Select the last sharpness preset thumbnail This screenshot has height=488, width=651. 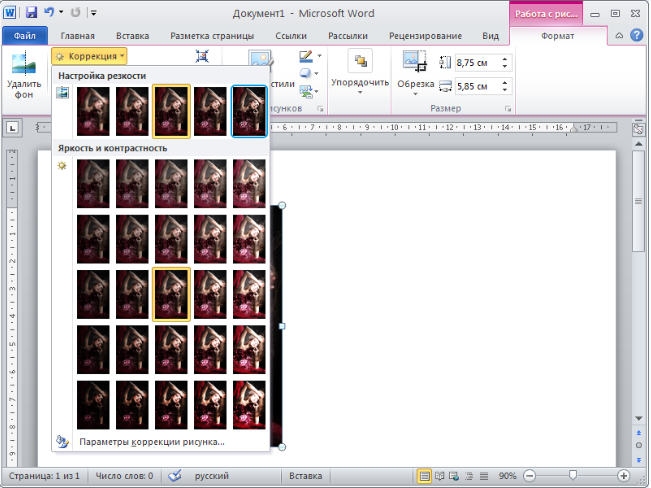tap(249, 110)
